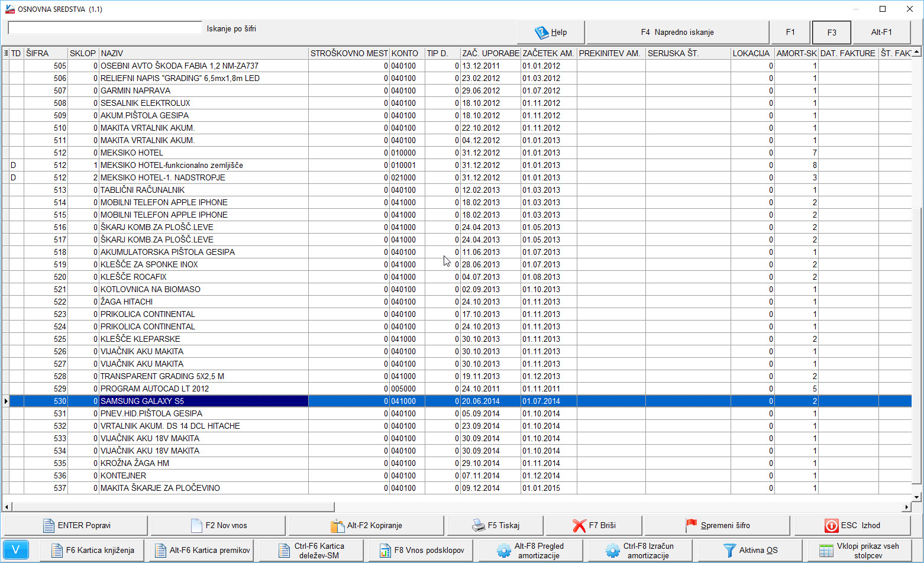Click the F8 Vnos podsklopov chart icon
Viewport: 924px width, 563px height.
pyautogui.click(x=385, y=551)
